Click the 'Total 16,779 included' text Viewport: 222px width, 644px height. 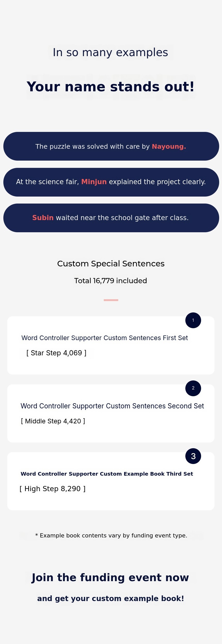coord(110,281)
